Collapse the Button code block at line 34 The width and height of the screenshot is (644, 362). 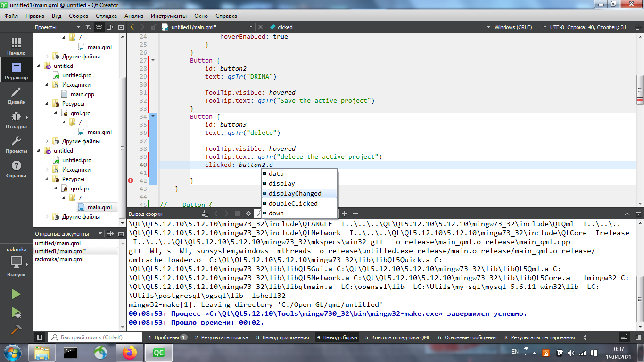pyautogui.click(x=153, y=116)
